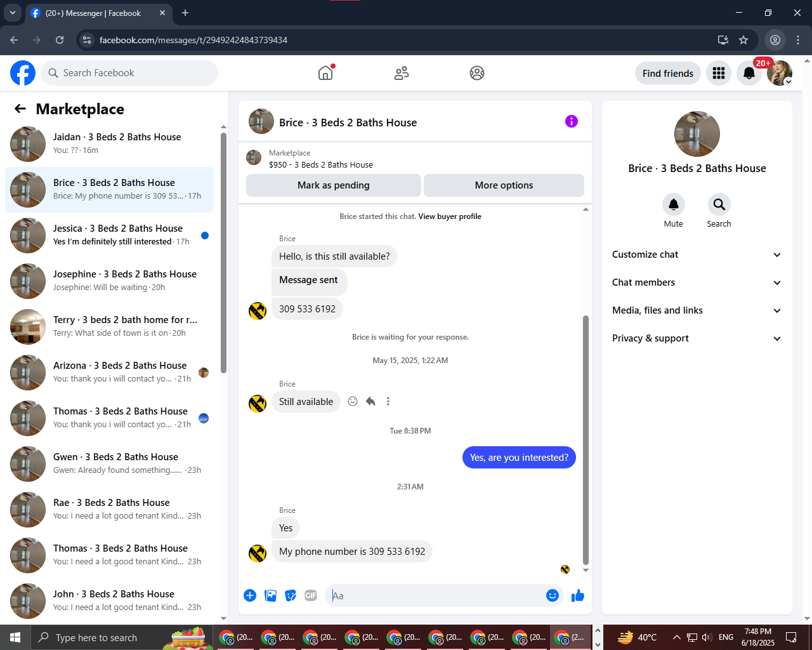Open John's 3 Beds 2 Baths conversation
Screen dimensions: 812x650
[109, 601]
